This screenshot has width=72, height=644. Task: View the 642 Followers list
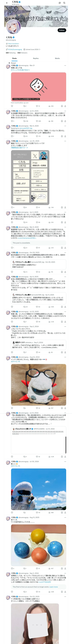(22, 53)
